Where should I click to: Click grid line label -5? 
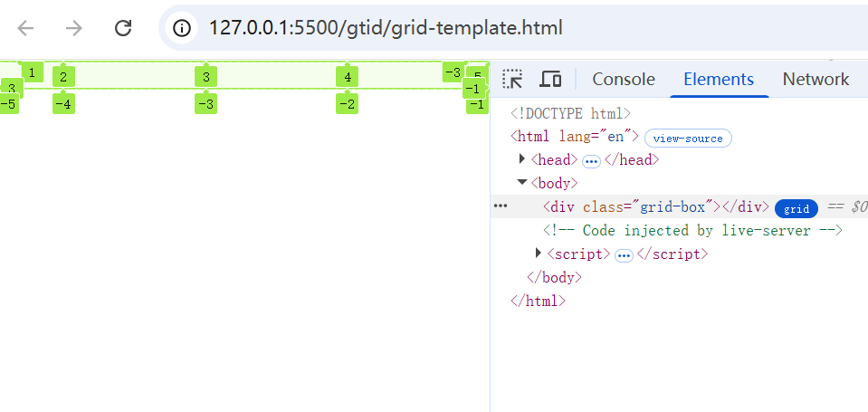point(9,104)
